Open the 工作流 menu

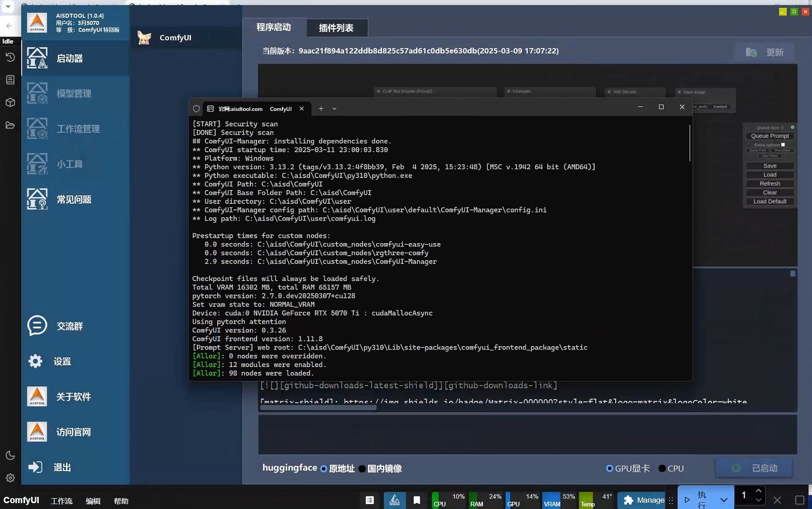pyautogui.click(x=62, y=501)
